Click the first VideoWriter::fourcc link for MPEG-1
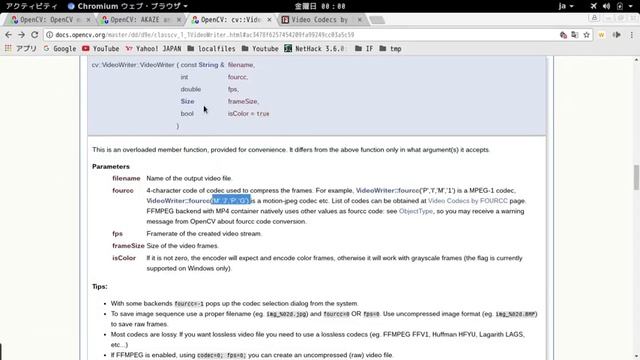The width and height of the screenshot is (640, 360). pyautogui.click(x=387, y=191)
